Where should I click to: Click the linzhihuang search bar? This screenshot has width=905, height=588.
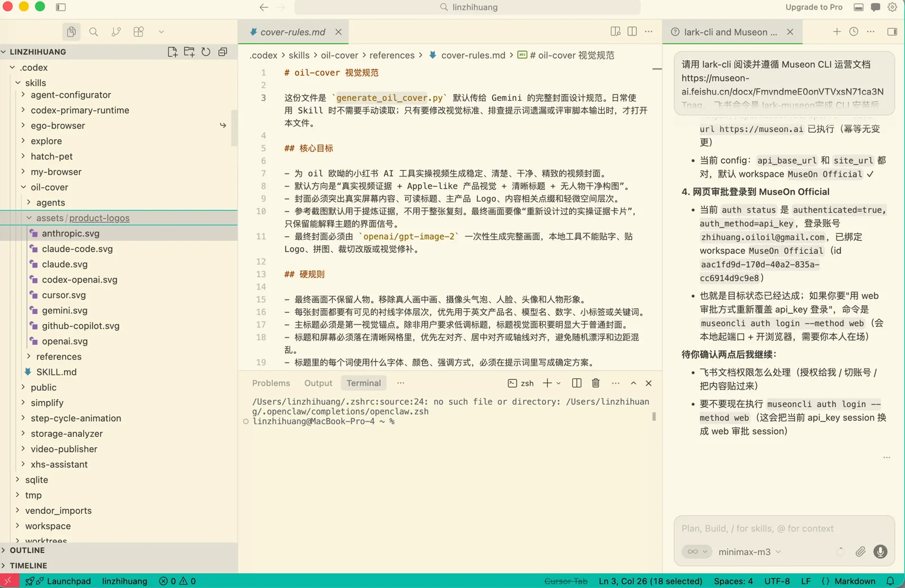(x=468, y=7)
